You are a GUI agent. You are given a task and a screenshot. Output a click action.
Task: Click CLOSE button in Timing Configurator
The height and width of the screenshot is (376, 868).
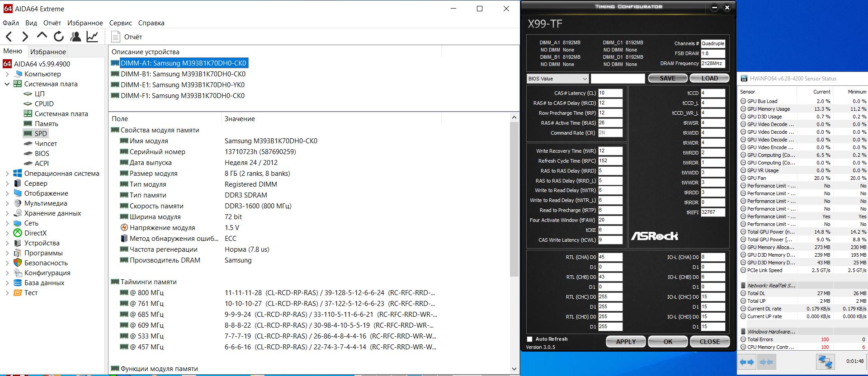[x=709, y=342]
